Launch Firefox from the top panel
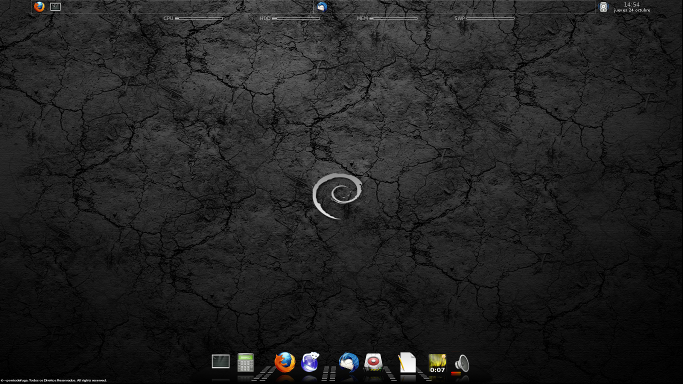 point(39,7)
